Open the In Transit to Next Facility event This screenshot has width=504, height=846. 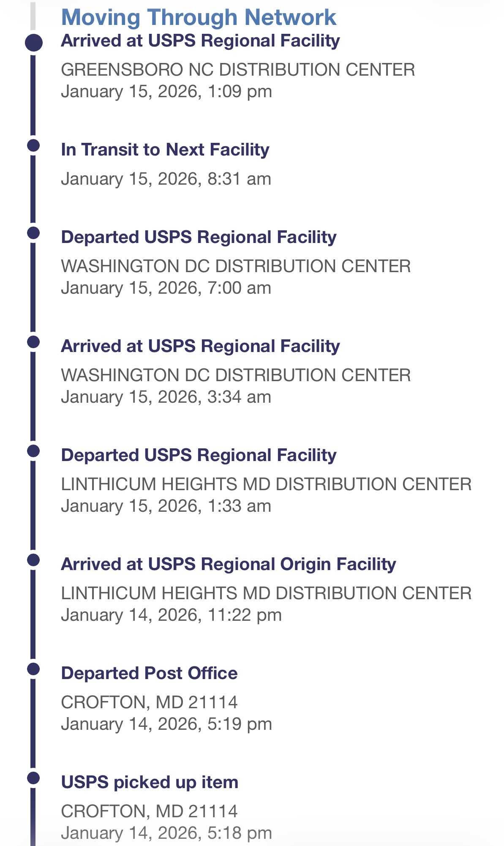[x=165, y=150]
